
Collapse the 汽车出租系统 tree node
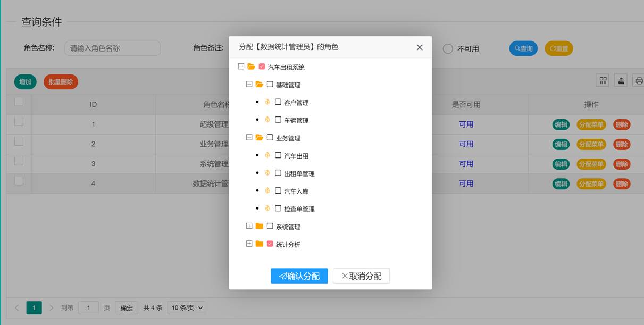[x=241, y=66]
